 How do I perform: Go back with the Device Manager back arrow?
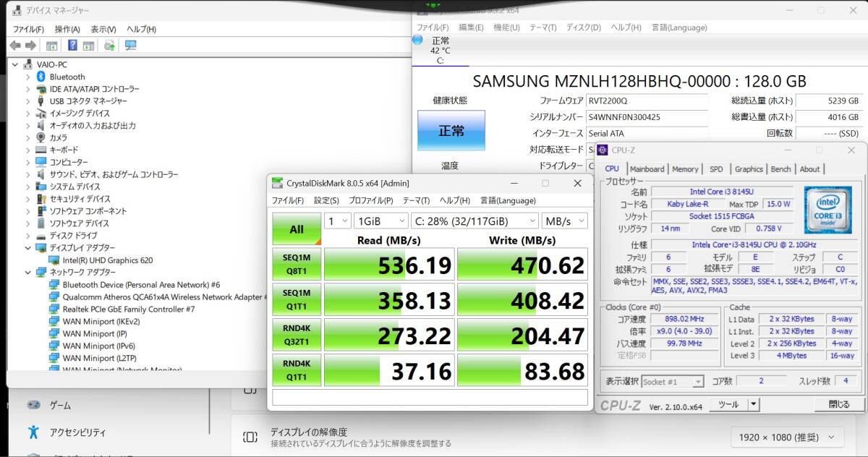coord(15,46)
